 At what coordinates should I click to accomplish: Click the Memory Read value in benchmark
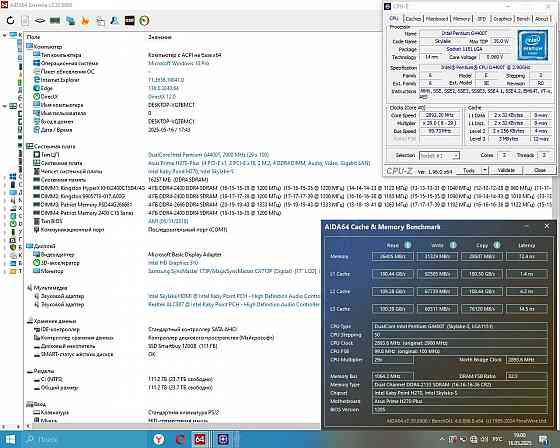point(392,256)
